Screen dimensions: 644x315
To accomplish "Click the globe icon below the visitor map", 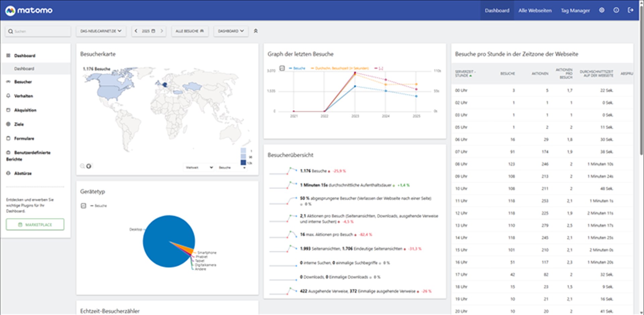I will [x=89, y=166].
